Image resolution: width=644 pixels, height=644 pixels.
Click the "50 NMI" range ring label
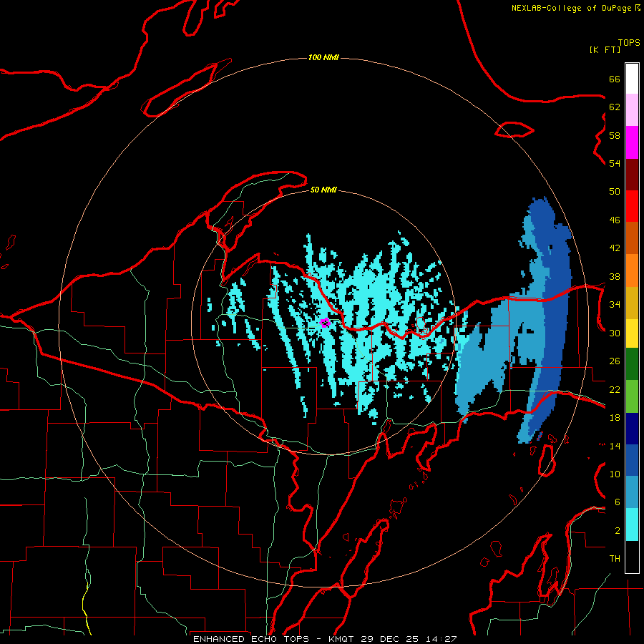[x=323, y=190]
